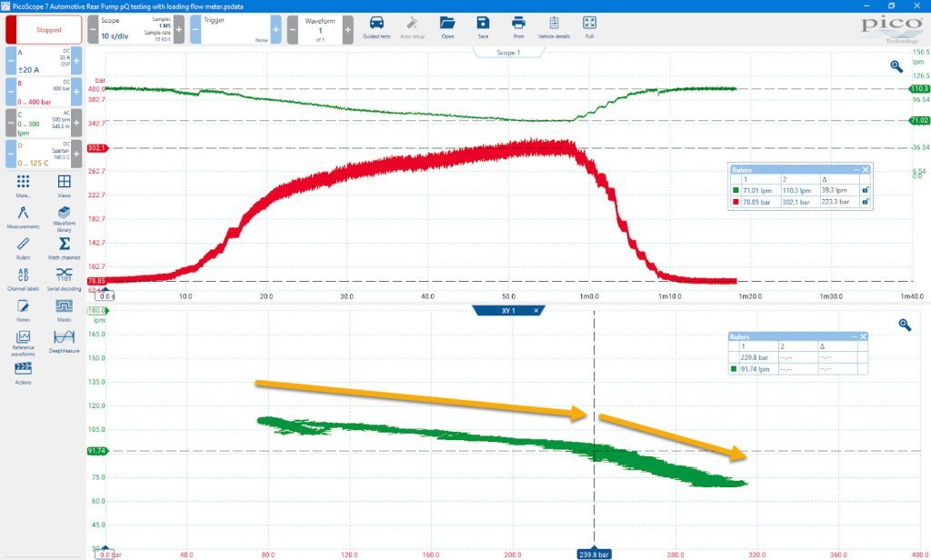Image resolution: width=931 pixels, height=560 pixels.
Task: Open the Math channels sigma tool
Action: click(65, 247)
